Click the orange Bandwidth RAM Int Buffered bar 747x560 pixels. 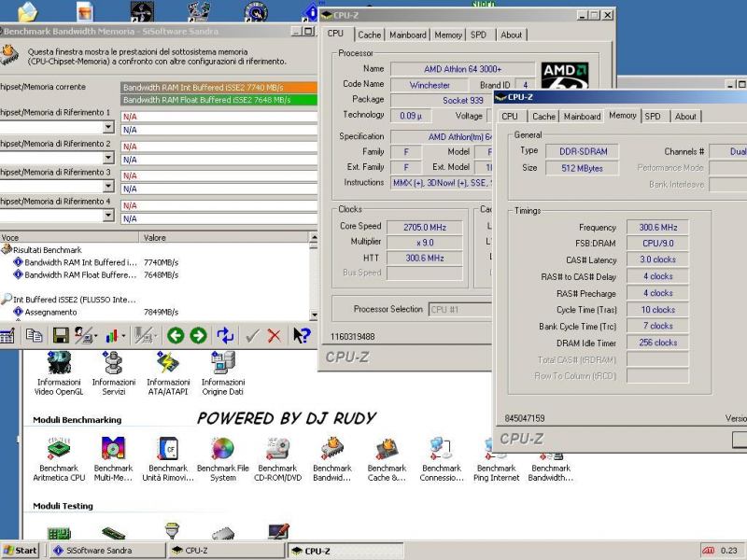[x=219, y=88]
